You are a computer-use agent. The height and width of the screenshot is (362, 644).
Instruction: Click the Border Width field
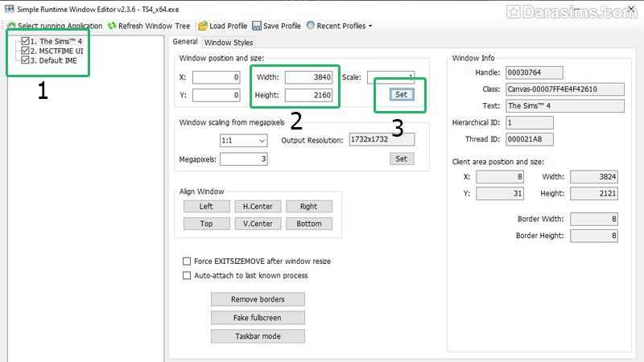click(x=594, y=219)
